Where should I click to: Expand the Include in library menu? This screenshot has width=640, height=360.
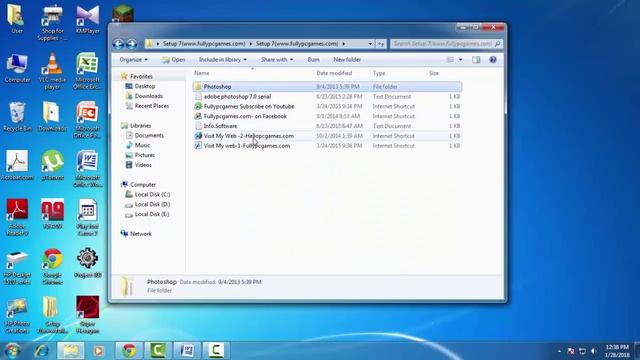click(222, 60)
